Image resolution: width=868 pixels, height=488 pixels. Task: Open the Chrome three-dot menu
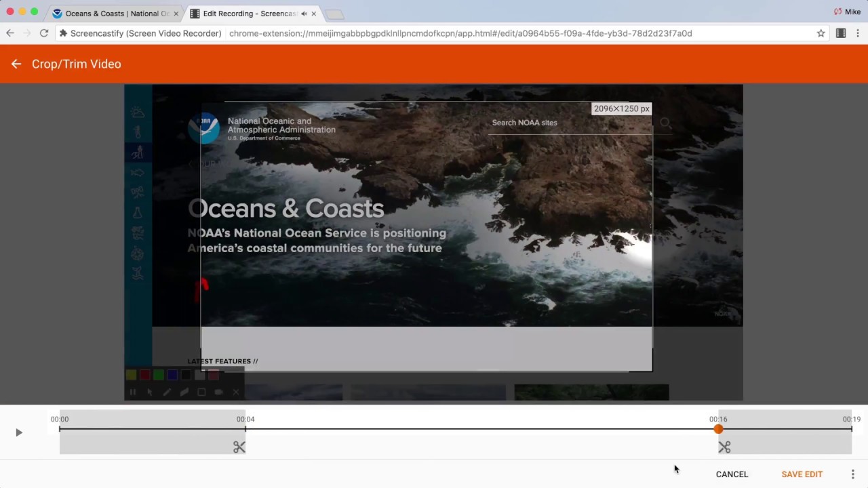tap(857, 33)
